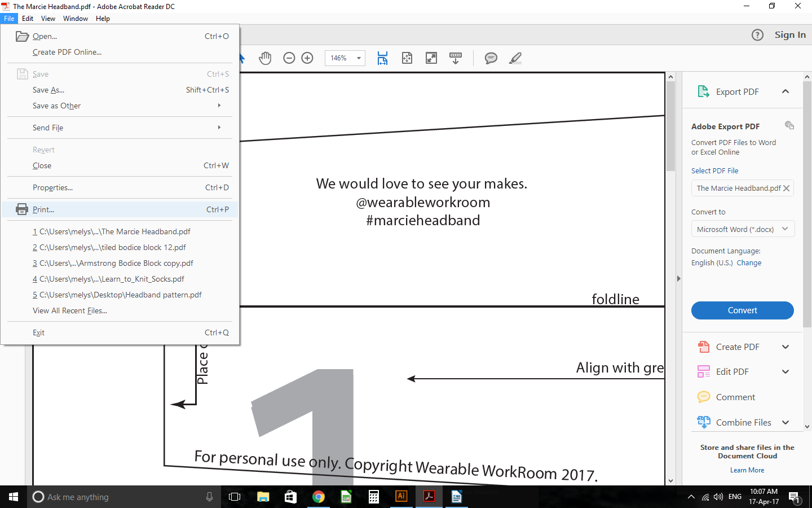Open recent file Learn_to_Knit_Socks.pdf
This screenshot has width=812, height=508.
120,279
